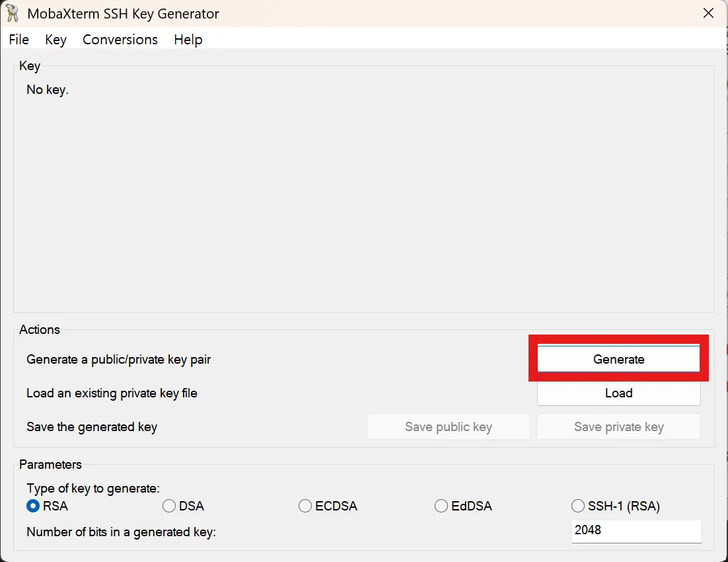
Task: Click Save private key button
Action: point(618,426)
